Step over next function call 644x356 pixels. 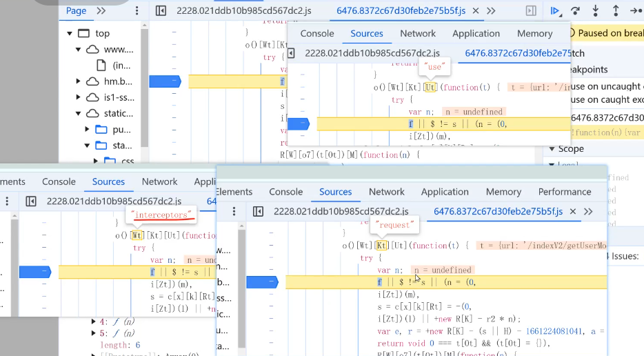(576, 11)
